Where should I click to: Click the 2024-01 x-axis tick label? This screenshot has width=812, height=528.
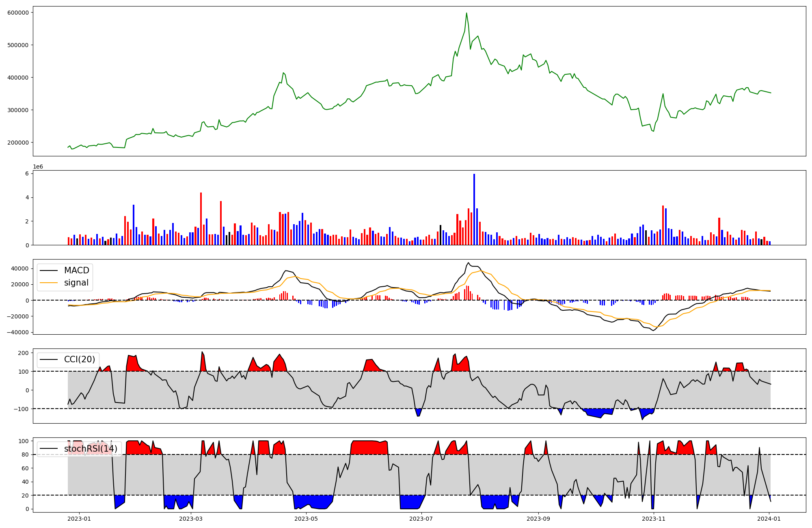(769, 519)
